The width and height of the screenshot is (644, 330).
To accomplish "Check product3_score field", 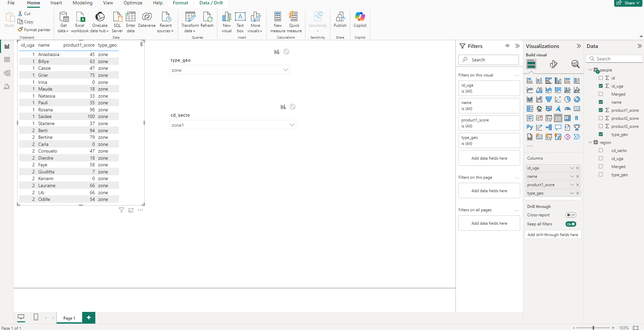I will tap(601, 126).
